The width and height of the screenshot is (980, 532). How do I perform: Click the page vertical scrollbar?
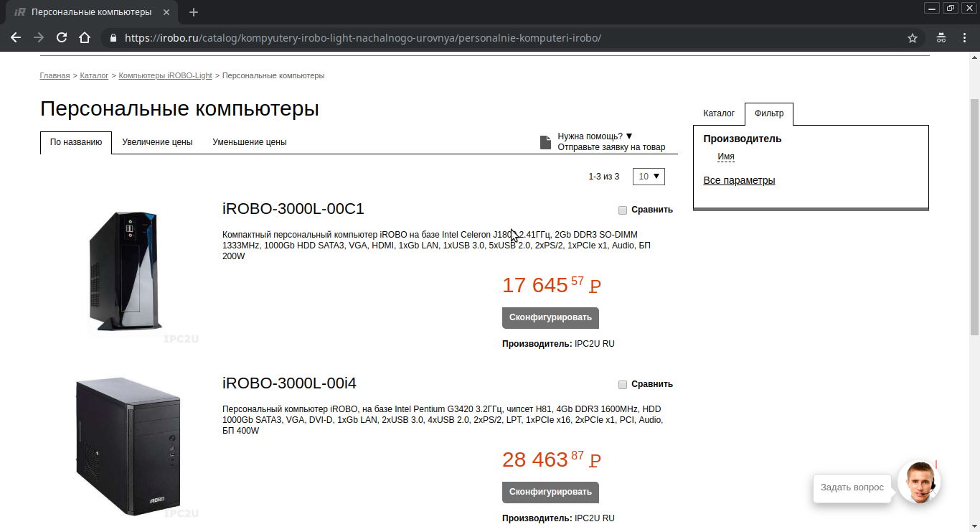[x=974, y=215]
